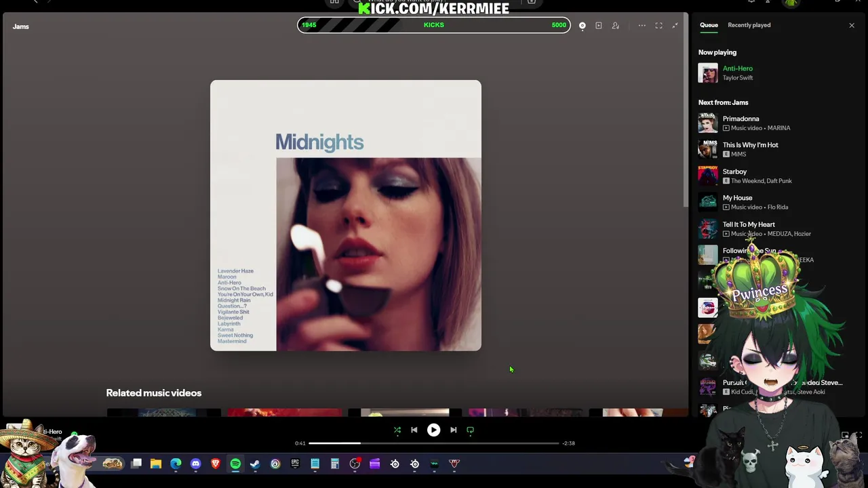Viewport: 868px width, 488px height.
Task: Open Brave browser from the taskbar
Action: (216, 464)
